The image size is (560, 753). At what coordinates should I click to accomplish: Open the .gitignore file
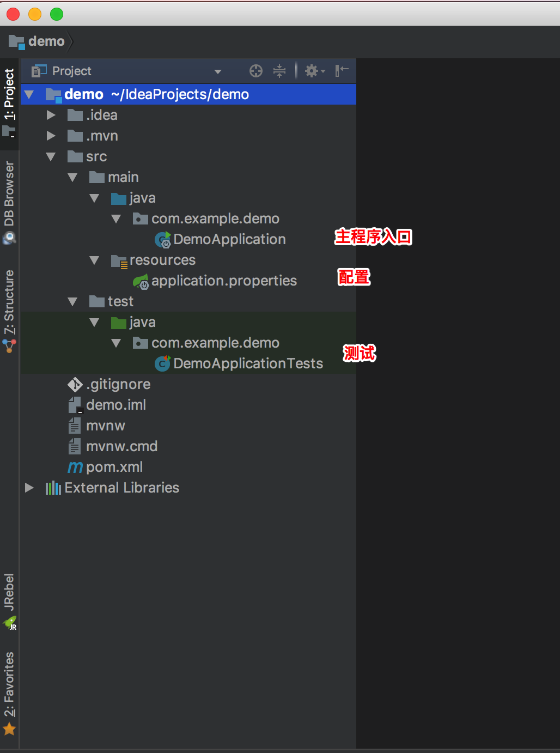(118, 384)
